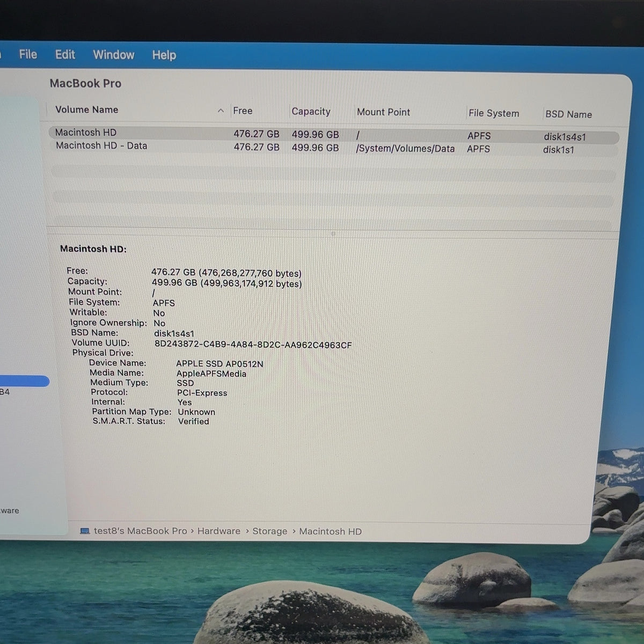Click disk1s1 in the BSD Name column
This screenshot has width=644, height=644.
tap(558, 150)
